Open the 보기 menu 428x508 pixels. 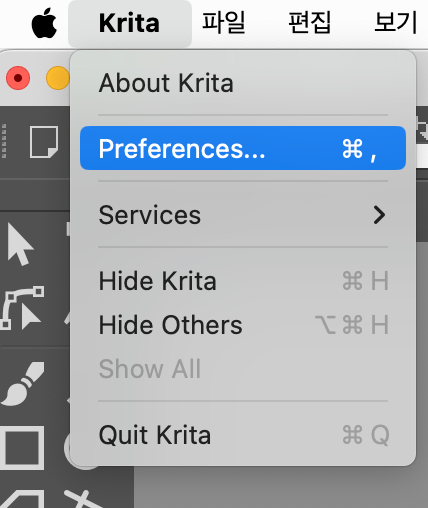396,23
